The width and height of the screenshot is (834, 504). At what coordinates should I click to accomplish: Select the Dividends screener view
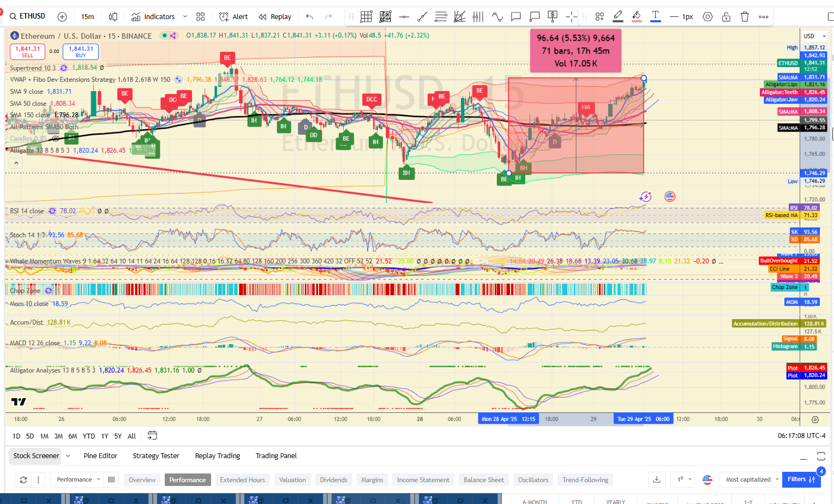coord(334,480)
